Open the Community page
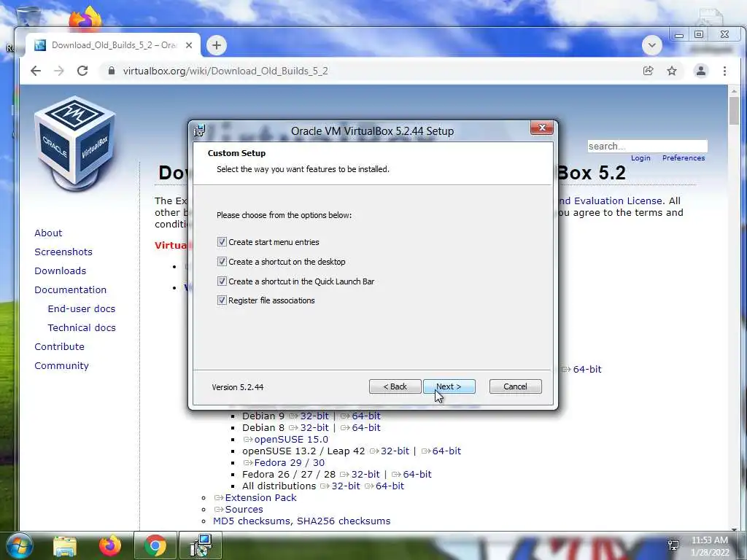 click(x=61, y=366)
